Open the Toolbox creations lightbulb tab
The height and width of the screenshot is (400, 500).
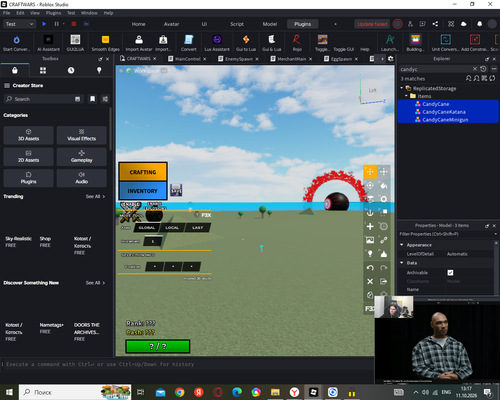click(x=99, y=70)
